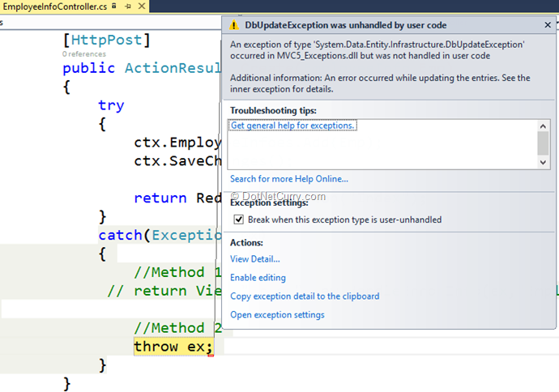This screenshot has width=559, height=392.
Task: Open 'Get general help for exceptions' link
Action: (x=292, y=126)
